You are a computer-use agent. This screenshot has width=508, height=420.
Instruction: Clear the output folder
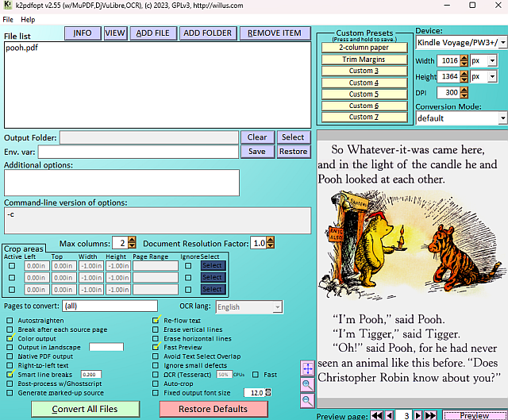click(x=257, y=137)
